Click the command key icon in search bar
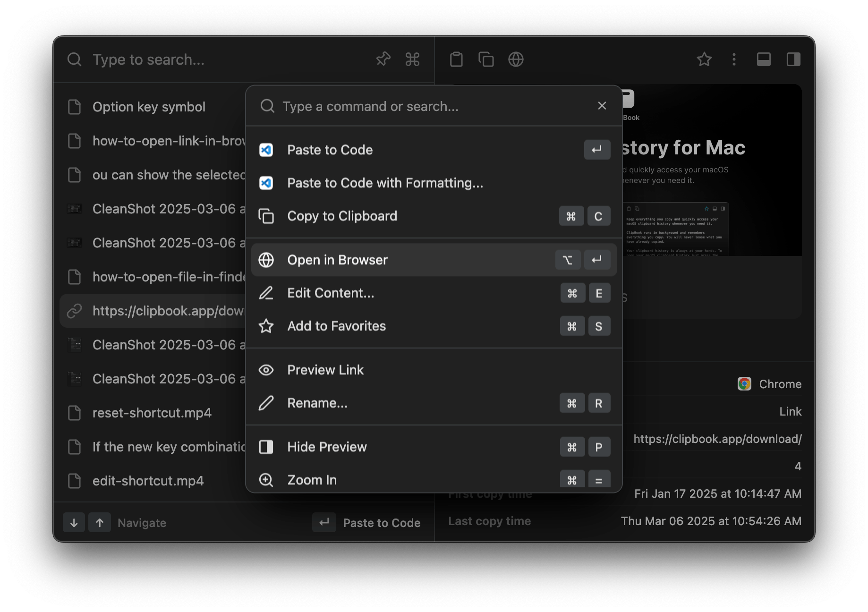 pyautogui.click(x=412, y=59)
